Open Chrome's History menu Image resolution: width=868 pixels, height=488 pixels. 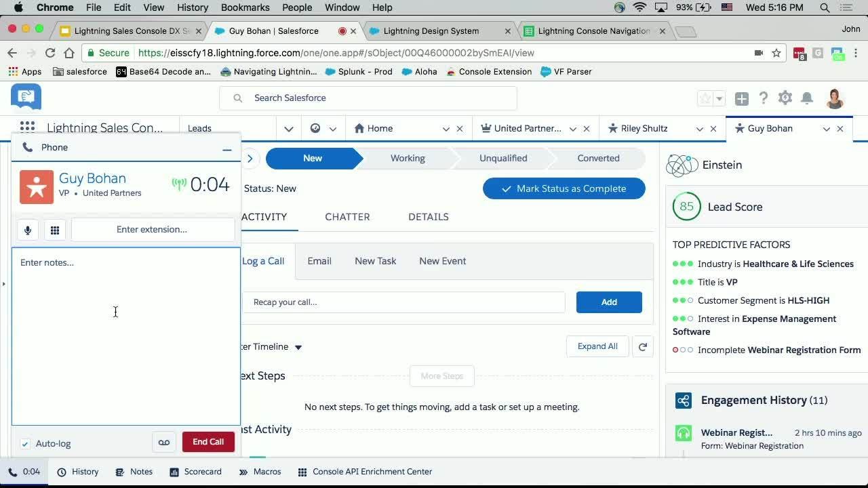coord(193,7)
